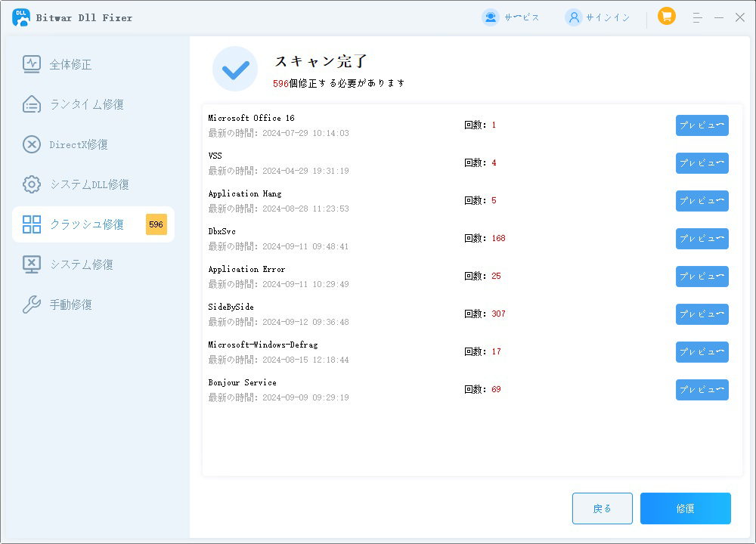756x544 pixels.
Task: Preview DbxSvc crash entries
Action: coord(702,239)
